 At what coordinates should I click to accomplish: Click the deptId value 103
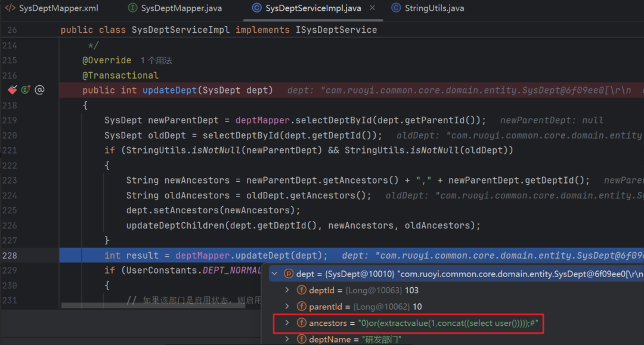coord(411,290)
